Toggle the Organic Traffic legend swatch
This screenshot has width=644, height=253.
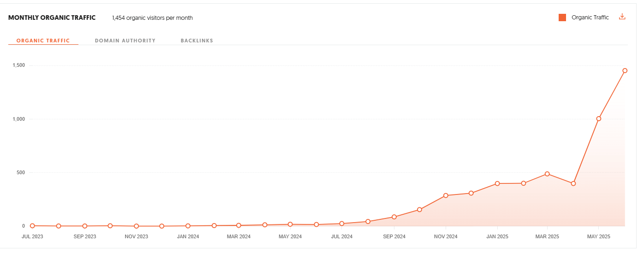coord(562,18)
